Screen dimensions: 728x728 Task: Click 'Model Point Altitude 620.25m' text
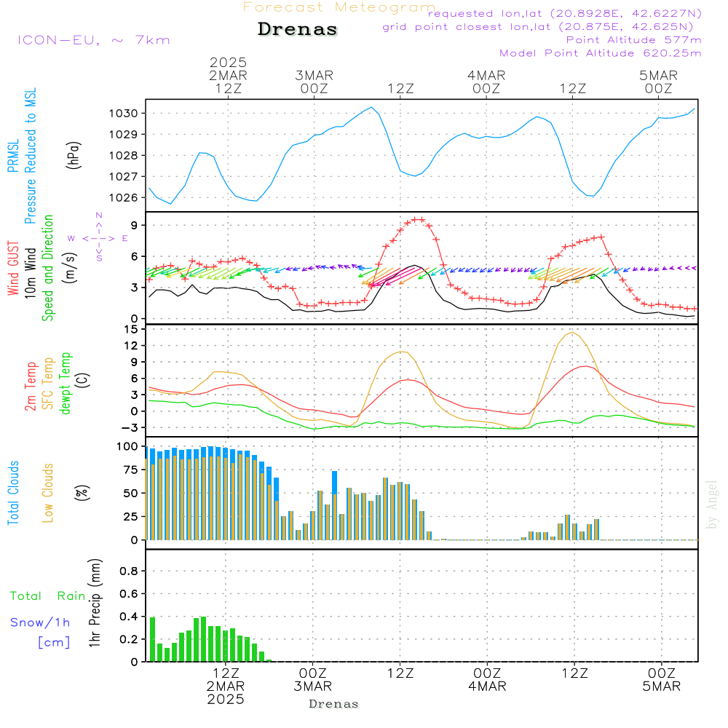pyautogui.click(x=601, y=53)
